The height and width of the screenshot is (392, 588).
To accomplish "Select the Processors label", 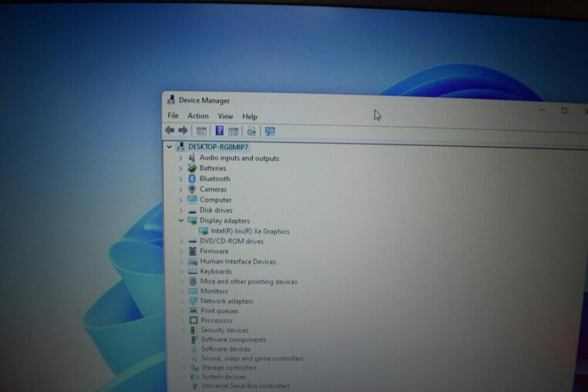I will (x=216, y=320).
